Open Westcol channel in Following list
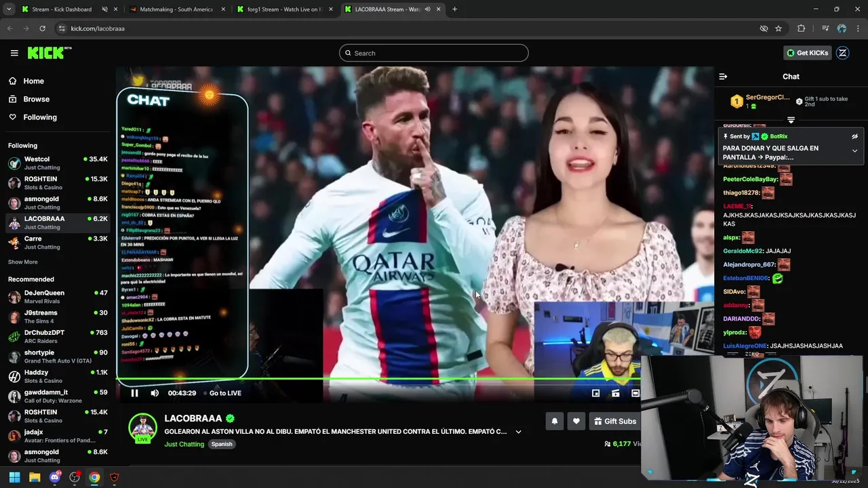 click(x=58, y=163)
